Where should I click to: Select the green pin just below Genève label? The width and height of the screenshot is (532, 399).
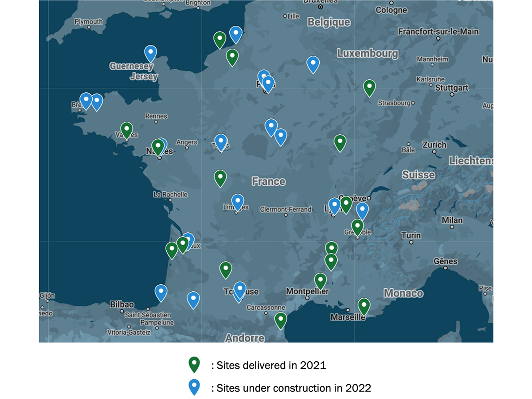point(346,205)
